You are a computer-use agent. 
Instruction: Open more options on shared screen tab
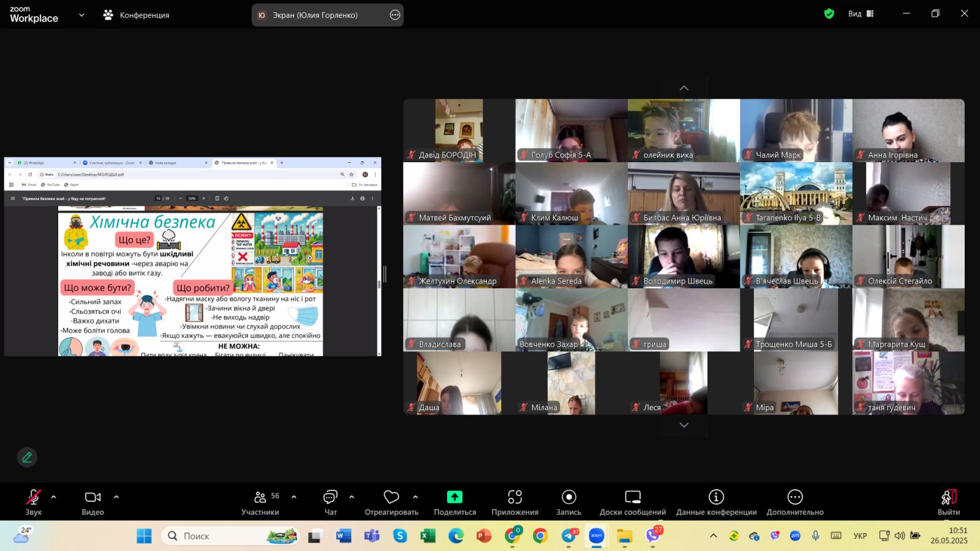coord(395,15)
